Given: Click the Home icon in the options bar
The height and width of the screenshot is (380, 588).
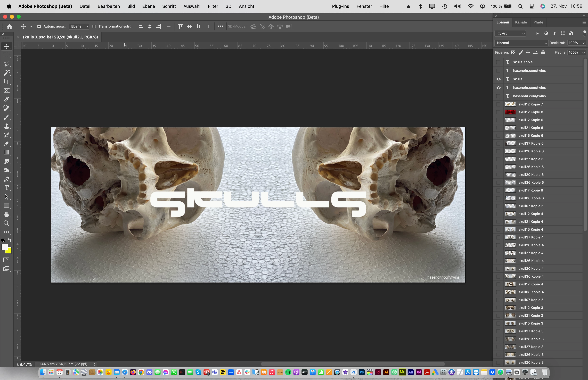Looking at the screenshot, I should (x=9, y=26).
